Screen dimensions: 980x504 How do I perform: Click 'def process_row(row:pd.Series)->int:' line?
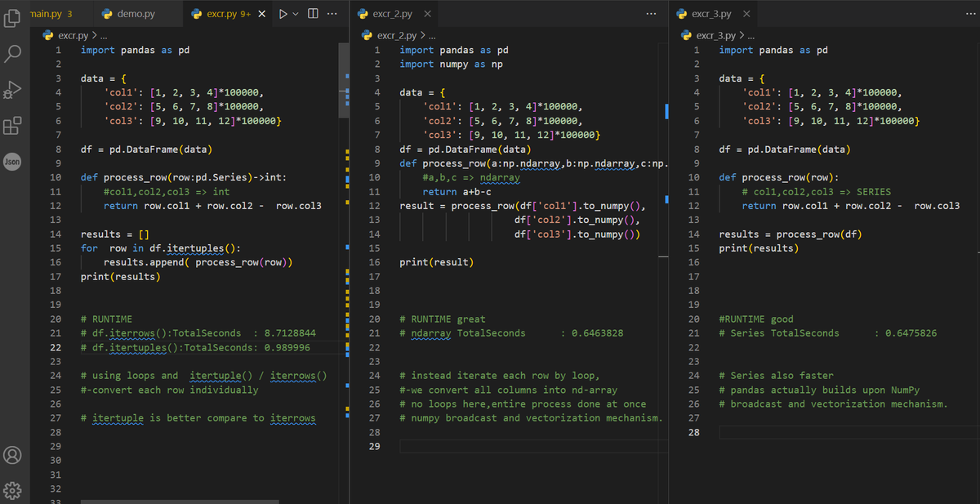coord(183,177)
